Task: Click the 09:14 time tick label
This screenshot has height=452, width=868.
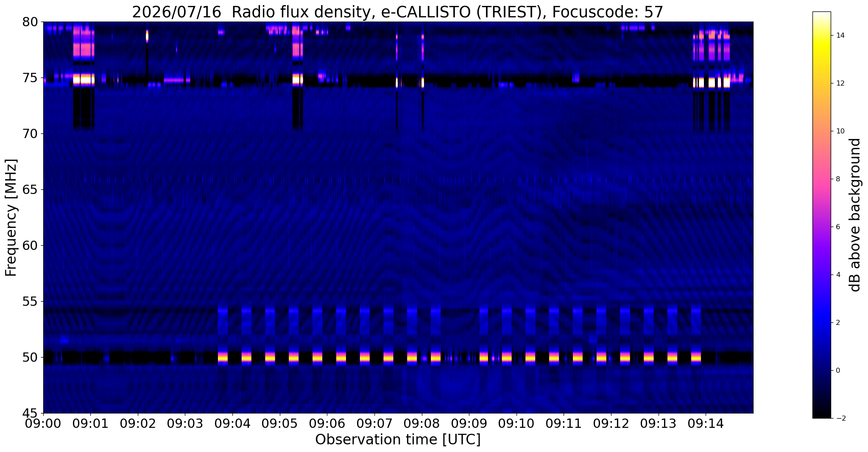Action: (x=706, y=423)
